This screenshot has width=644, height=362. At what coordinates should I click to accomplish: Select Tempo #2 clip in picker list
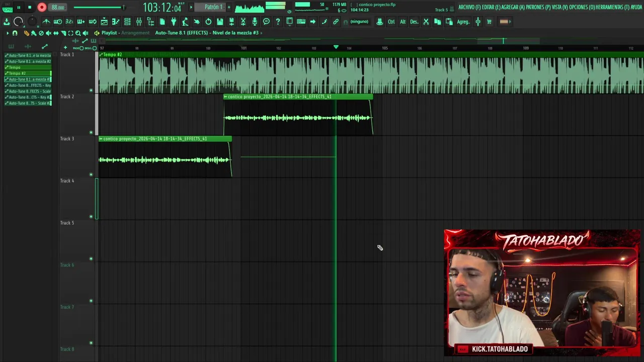[28, 73]
